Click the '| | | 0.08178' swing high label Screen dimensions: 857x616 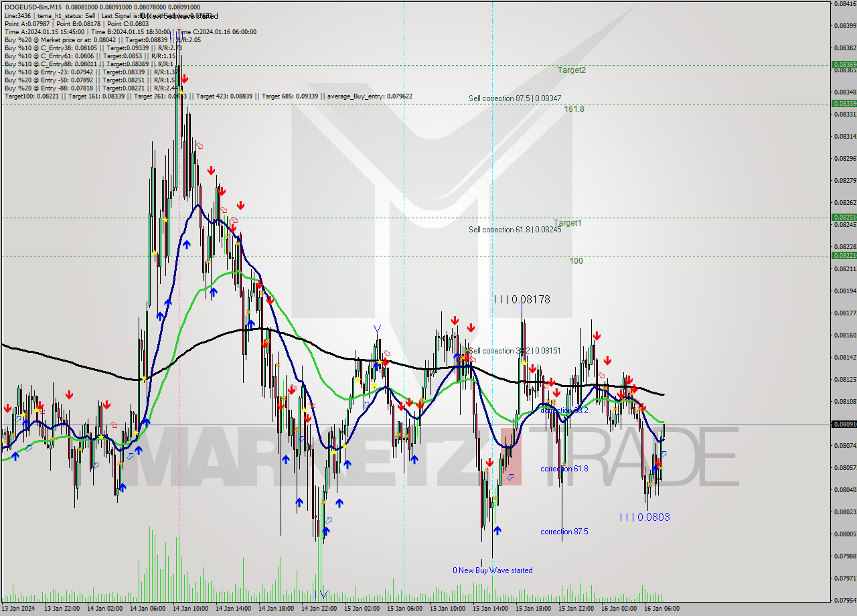pyautogui.click(x=522, y=299)
